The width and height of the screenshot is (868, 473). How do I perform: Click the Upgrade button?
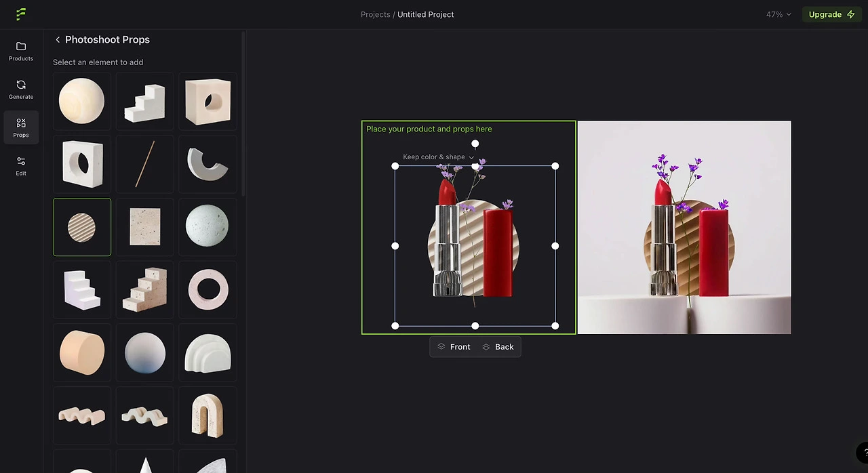pos(831,14)
